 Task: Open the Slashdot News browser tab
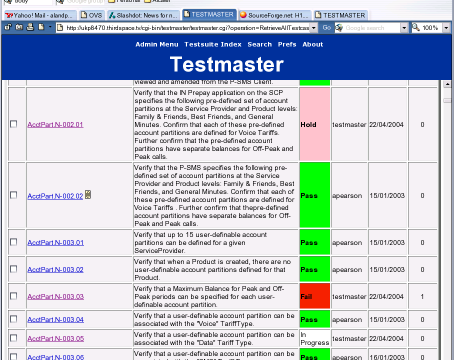pyautogui.click(x=144, y=15)
